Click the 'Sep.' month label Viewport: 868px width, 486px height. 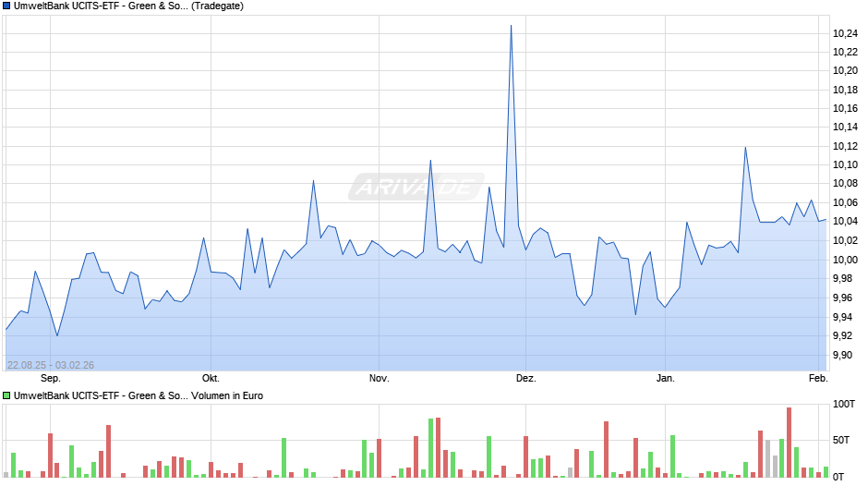point(51,379)
